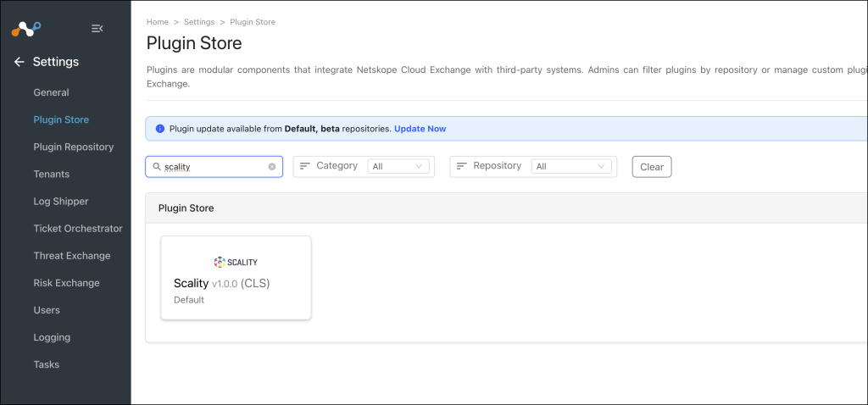
Task: Open Threat Exchange settings
Action: pyautogui.click(x=72, y=256)
